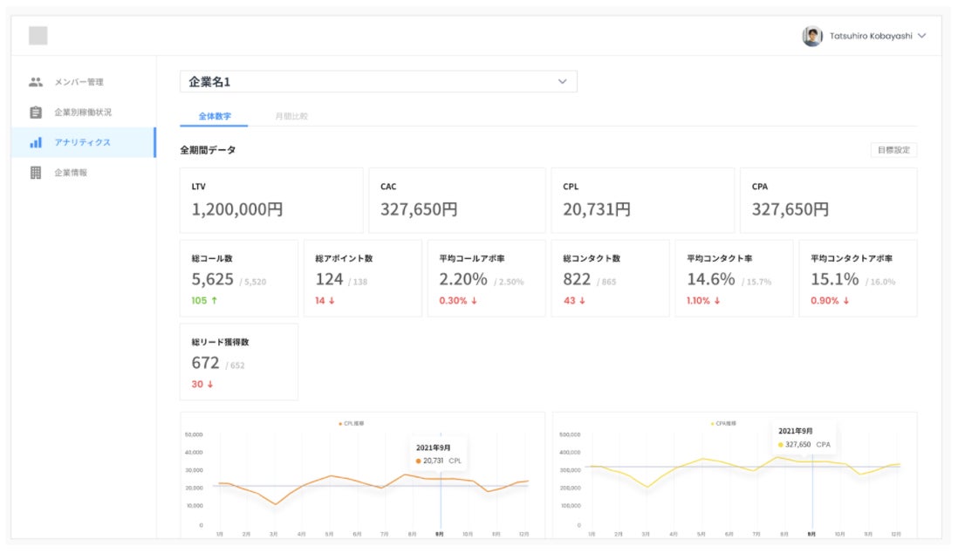Click the gray logo square top-left
958x560 pixels.
[x=38, y=36]
